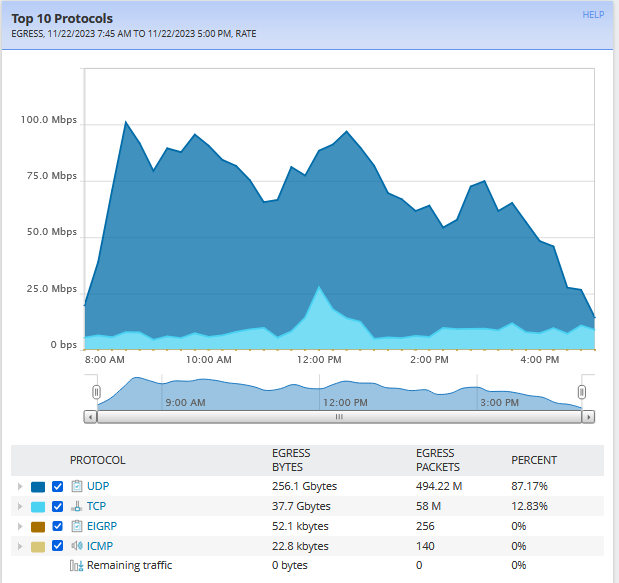
Task: Click the right range handle of the overview chart
Action: tap(581, 392)
